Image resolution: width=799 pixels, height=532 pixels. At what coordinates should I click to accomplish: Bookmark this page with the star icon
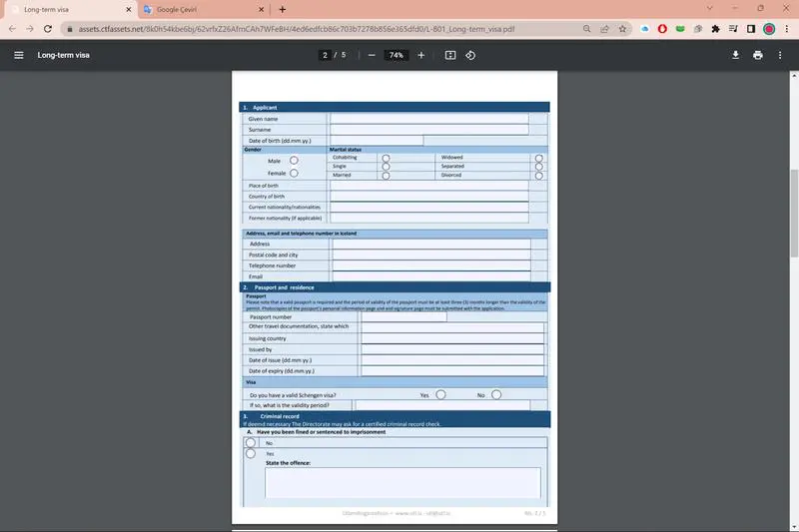pyautogui.click(x=622, y=29)
